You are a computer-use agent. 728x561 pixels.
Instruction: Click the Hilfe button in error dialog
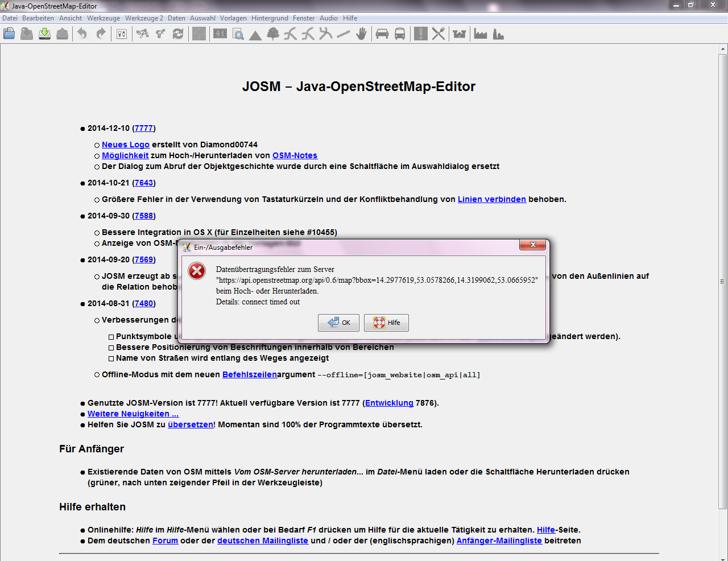[x=386, y=323]
